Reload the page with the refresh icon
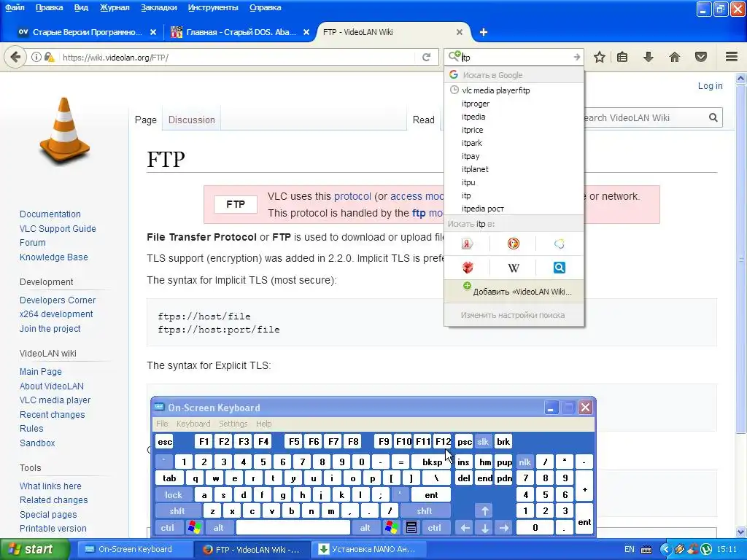 426,57
